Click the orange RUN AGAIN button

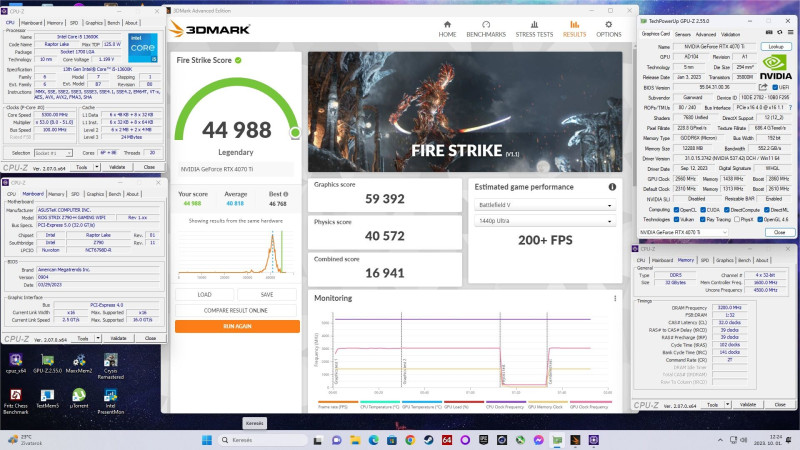(237, 327)
